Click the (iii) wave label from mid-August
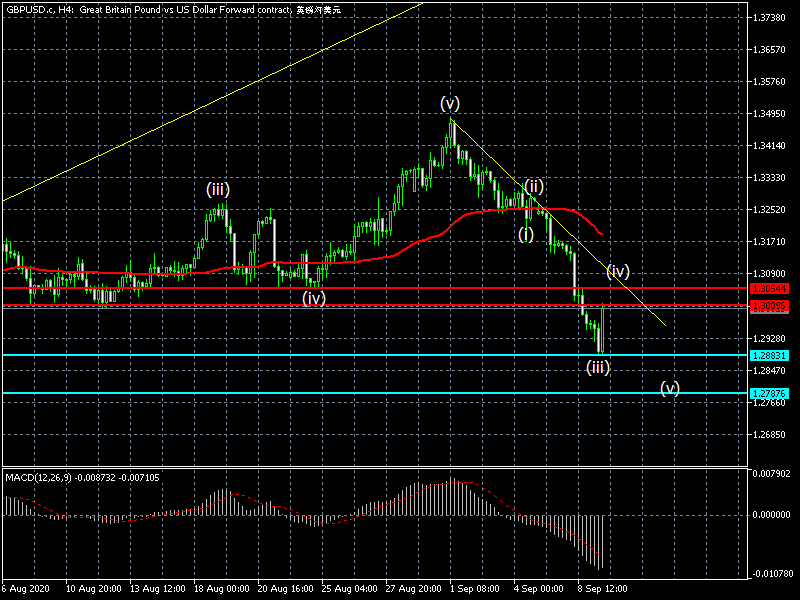 (219, 188)
